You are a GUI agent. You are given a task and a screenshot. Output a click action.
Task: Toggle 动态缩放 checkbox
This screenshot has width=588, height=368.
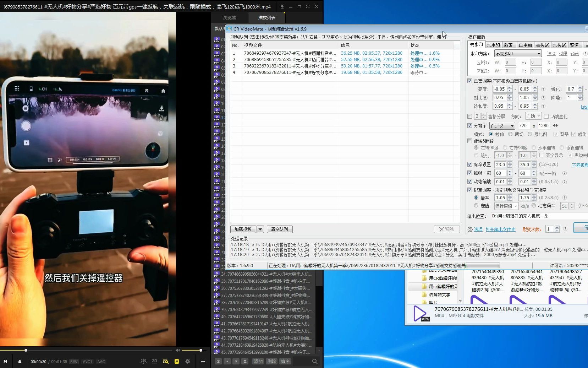470,182
